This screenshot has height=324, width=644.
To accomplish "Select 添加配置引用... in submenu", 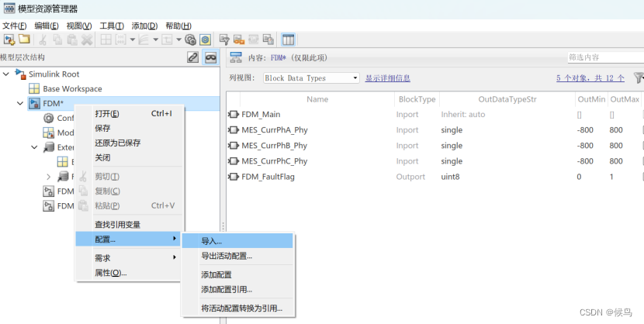I will tap(237, 290).
